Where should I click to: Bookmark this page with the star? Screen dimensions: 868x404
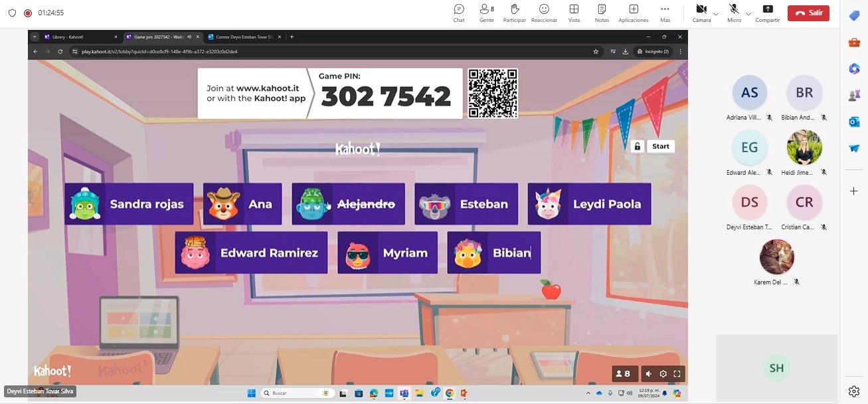[596, 51]
